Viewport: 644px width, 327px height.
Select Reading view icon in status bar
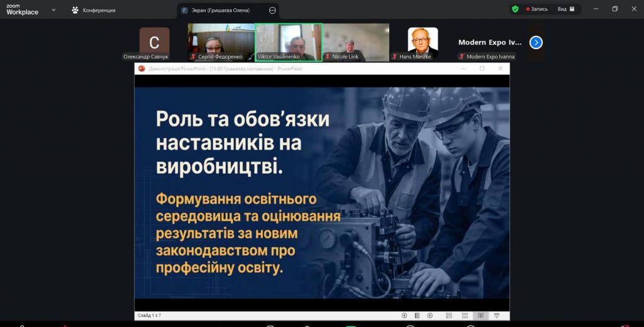point(480,315)
